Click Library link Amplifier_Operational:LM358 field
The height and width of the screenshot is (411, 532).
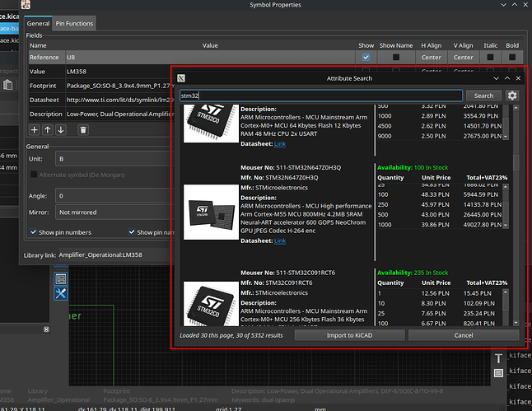click(114, 255)
